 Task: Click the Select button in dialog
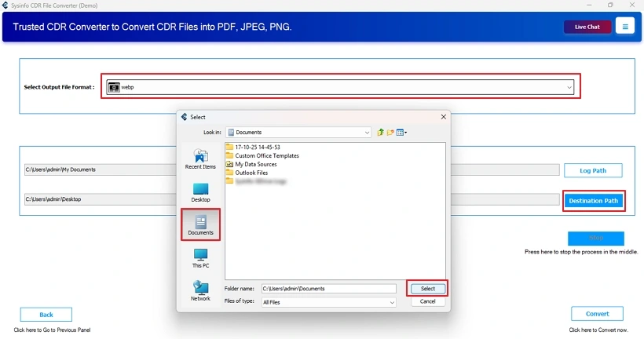point(427,289)
